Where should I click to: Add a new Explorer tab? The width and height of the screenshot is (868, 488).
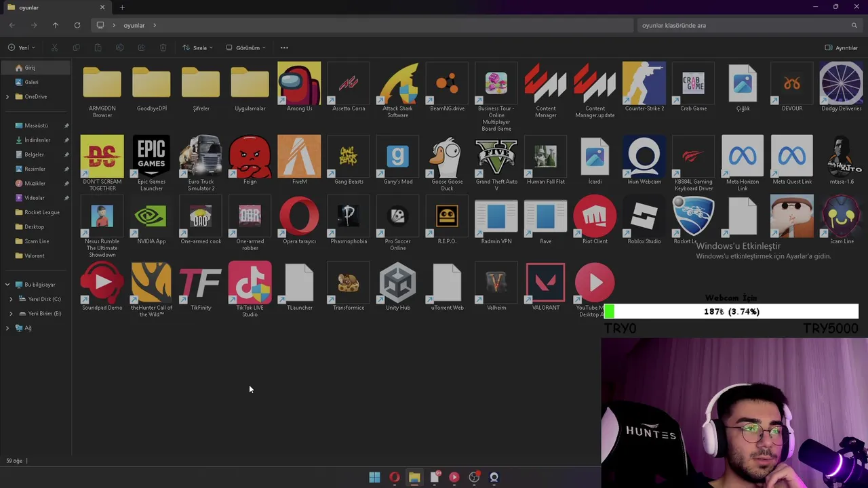tap(122, 7)
